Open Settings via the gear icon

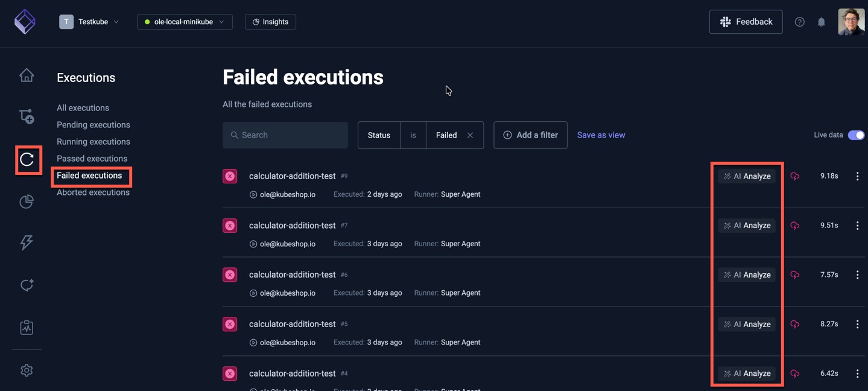coord(27,370)
